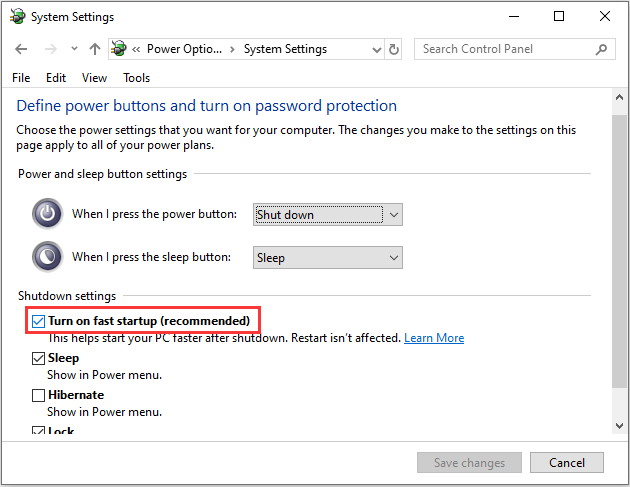
Task: Click the address bar power options icon
Action: [119, 49]
